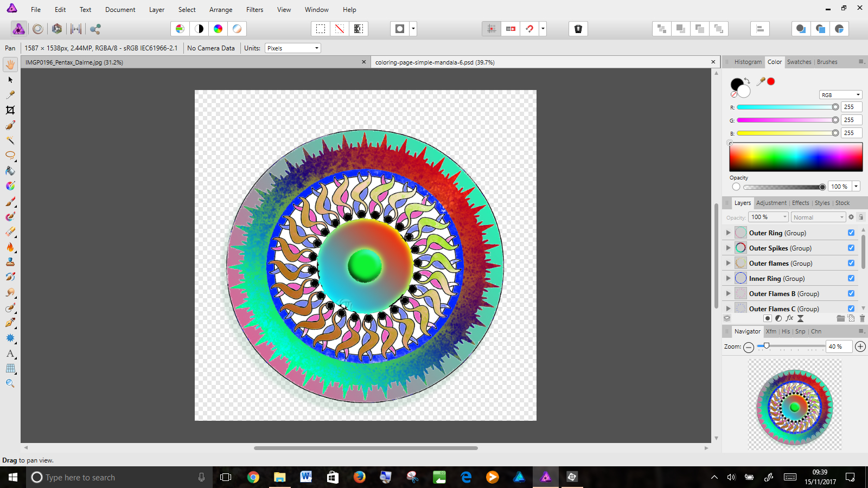
Task: Click the zoom out minus button
Action: coord(749,347)
